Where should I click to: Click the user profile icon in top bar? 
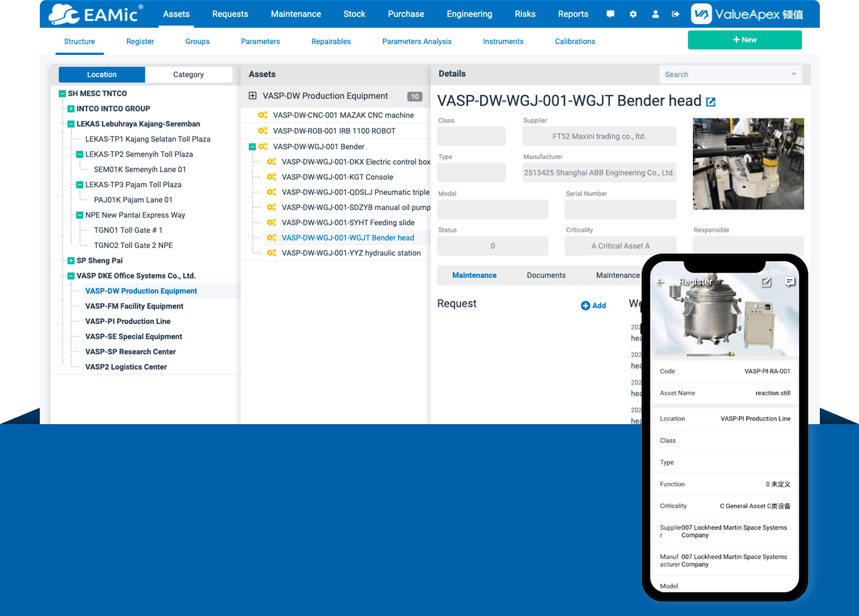tap(656, 14)
